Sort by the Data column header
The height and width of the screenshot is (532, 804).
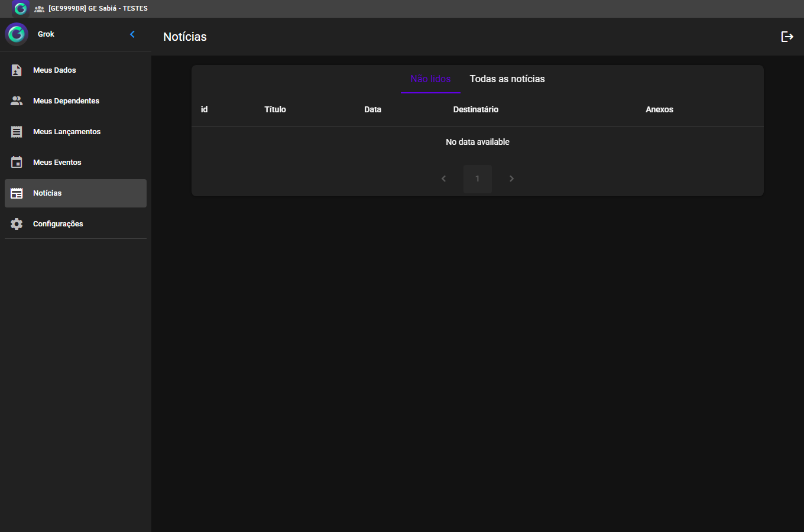(x=372, y=109)
